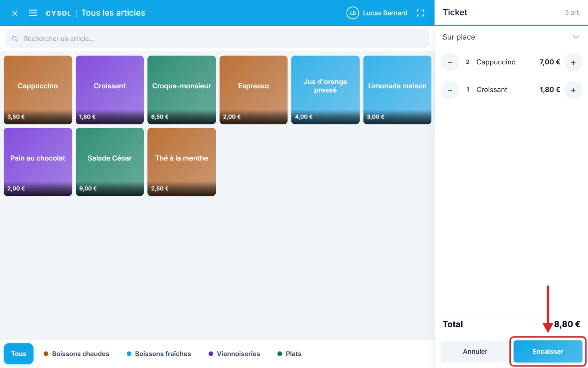The width and height of the screenshot is (588, 368).
Task: Add a Cappuccino to the ticket
Action: 38,90
